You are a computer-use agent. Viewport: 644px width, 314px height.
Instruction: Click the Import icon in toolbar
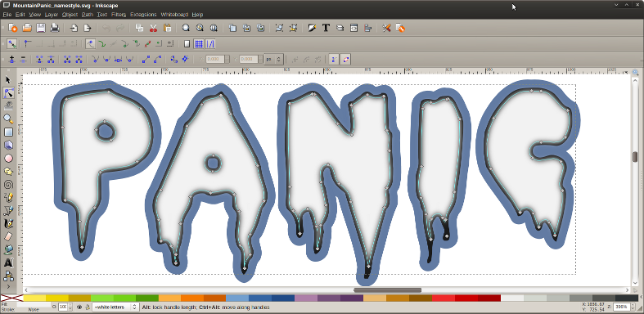[74, 28]
